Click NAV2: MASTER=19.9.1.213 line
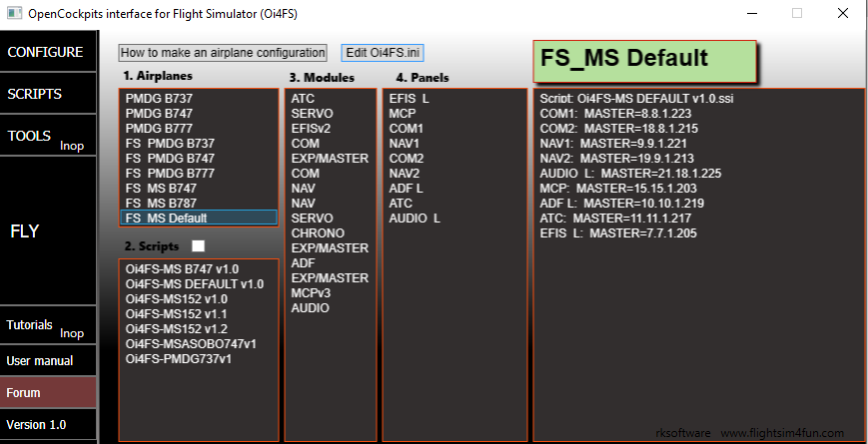The height and width of the screenshot is (444, 868). point(616,158)
